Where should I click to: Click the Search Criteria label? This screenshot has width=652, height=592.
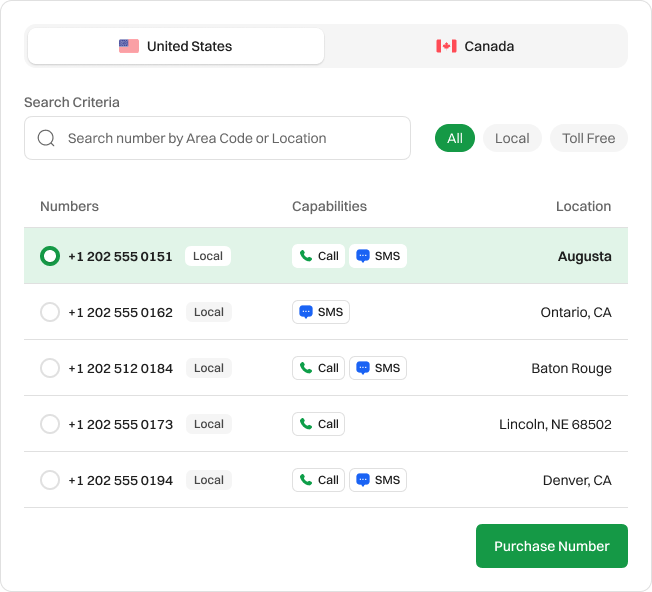click(x=72, y=102)
